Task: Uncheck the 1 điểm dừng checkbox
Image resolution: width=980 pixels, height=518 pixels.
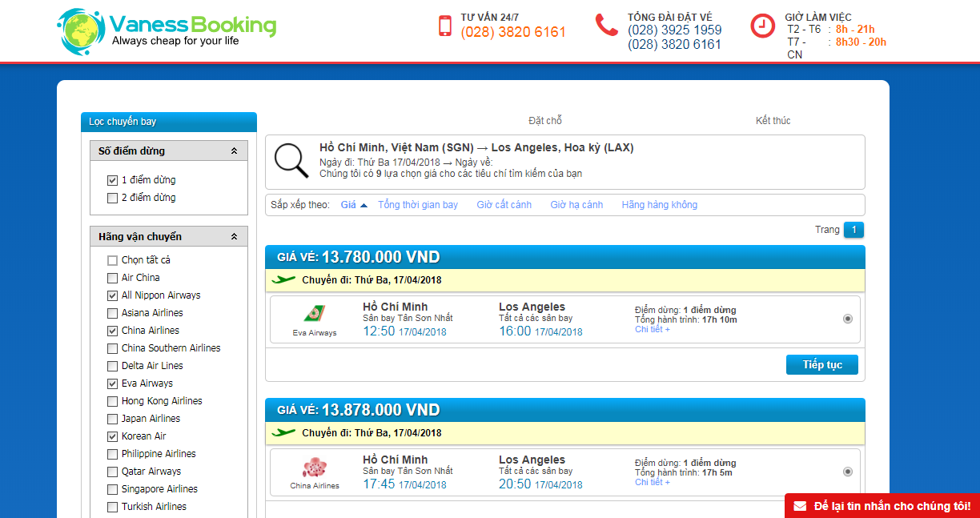Action: point(112,180)
